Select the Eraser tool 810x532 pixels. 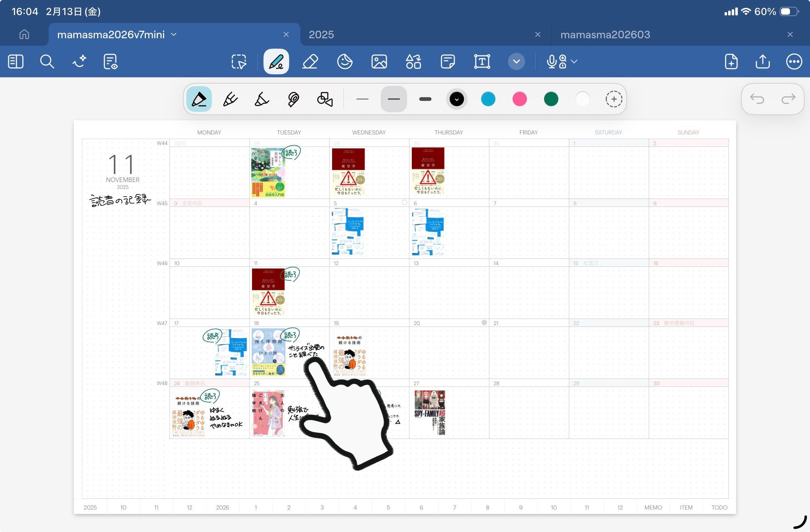pos(310,61)
